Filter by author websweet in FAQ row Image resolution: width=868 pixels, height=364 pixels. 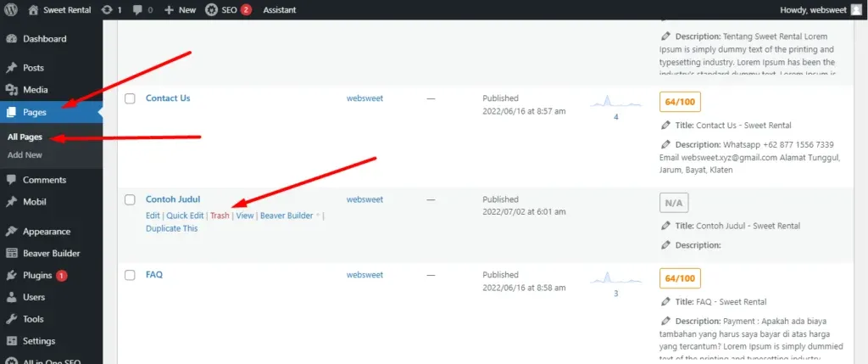[x=364, y=275]
